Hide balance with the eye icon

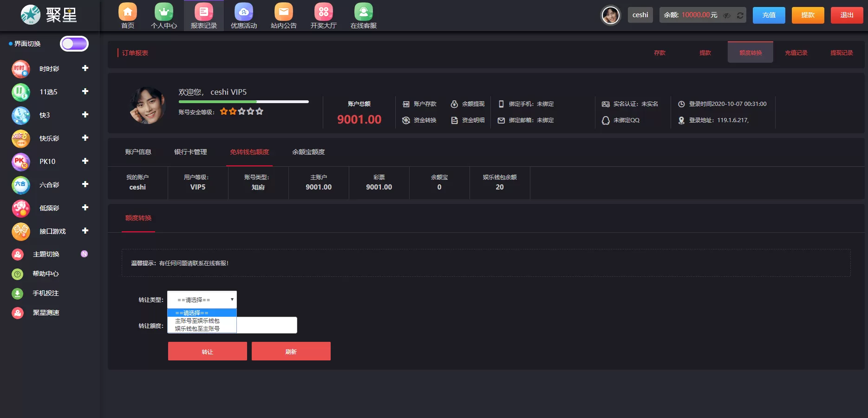point(727,15)
